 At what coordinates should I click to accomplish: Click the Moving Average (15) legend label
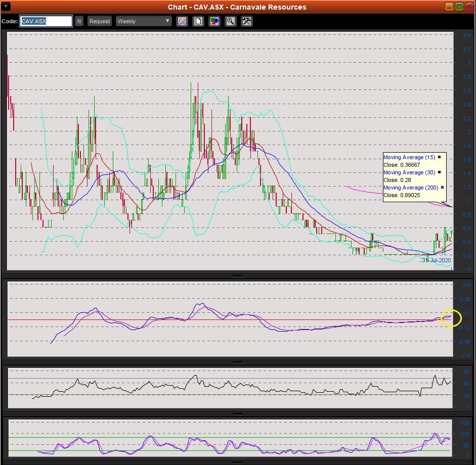pyautogui.click(x=409, y=157)
